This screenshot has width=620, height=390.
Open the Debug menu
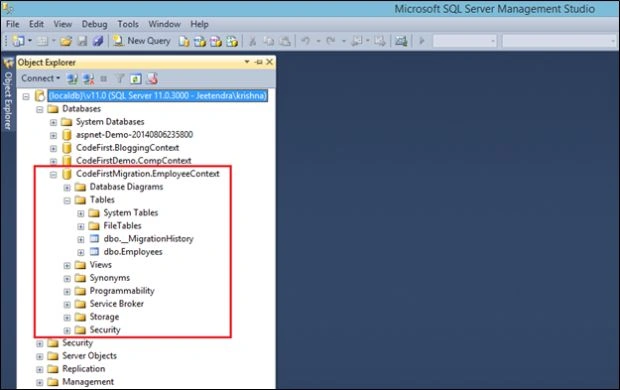(95, 24)
